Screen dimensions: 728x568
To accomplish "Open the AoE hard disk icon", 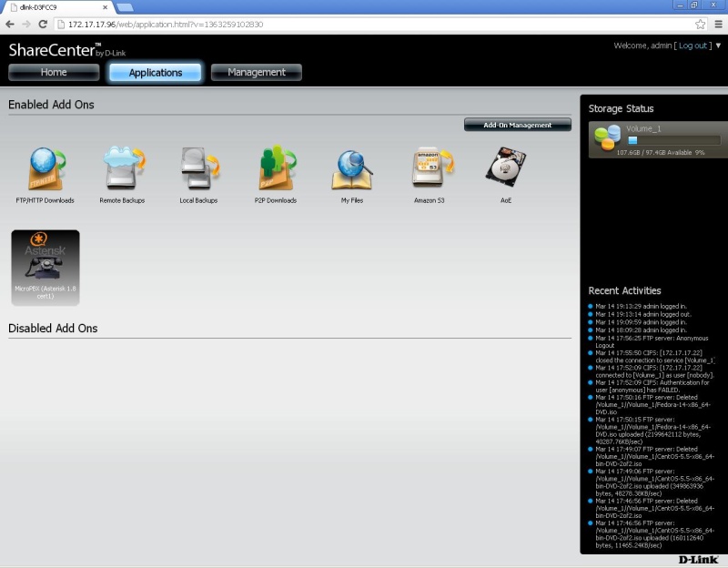I will point(506,167).
